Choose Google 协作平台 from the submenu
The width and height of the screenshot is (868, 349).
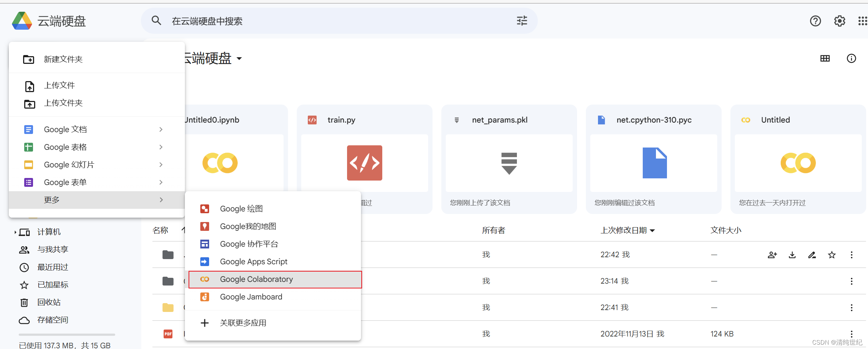coord(273,244)
